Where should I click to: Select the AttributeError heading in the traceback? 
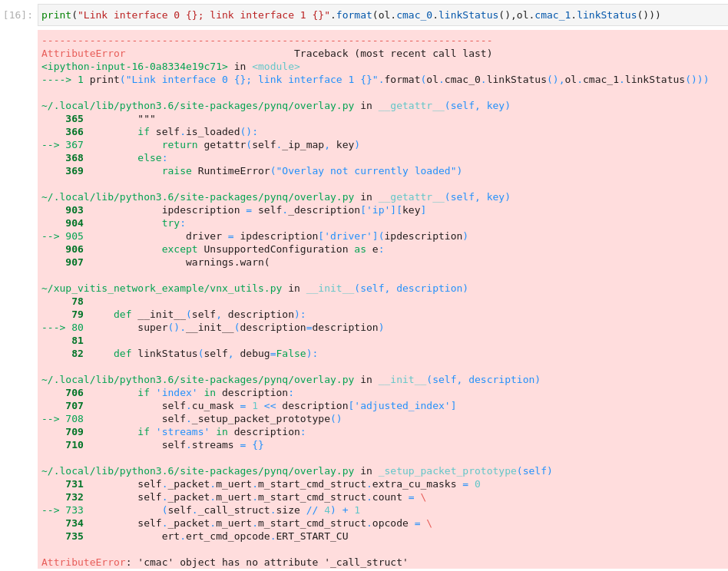click(x=84, y=54)
